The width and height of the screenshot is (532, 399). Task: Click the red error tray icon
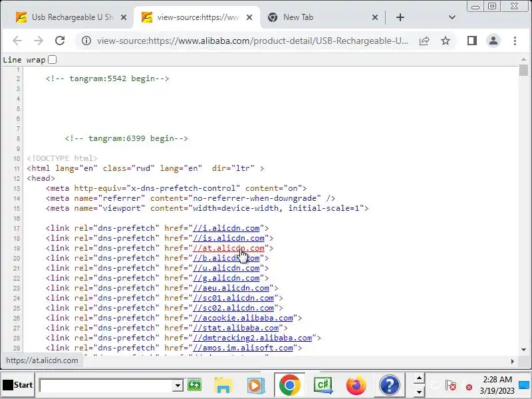[469, 387]
